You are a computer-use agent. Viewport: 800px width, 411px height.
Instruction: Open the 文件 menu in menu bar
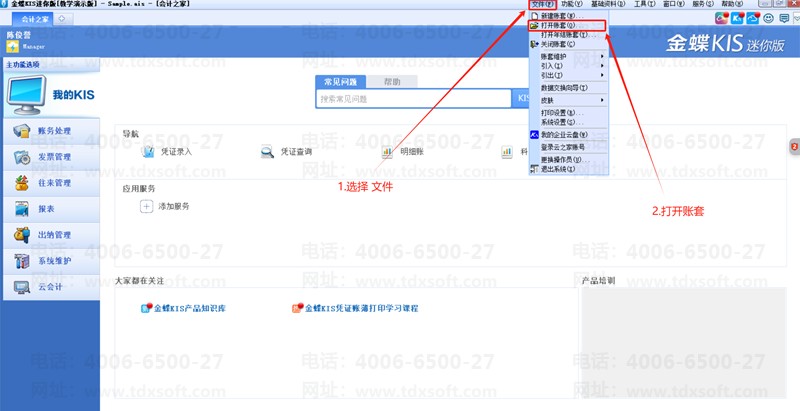point(542,4)
